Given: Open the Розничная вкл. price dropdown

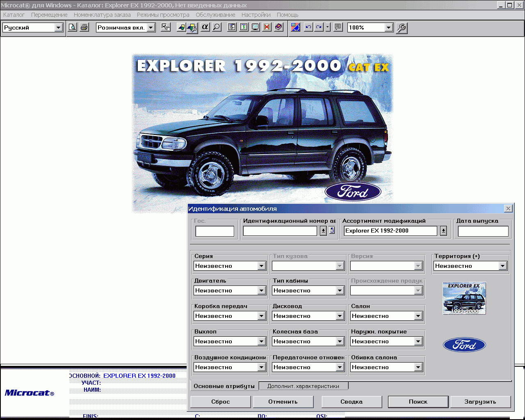Looking at the screenshot, I should coord(151,27).
